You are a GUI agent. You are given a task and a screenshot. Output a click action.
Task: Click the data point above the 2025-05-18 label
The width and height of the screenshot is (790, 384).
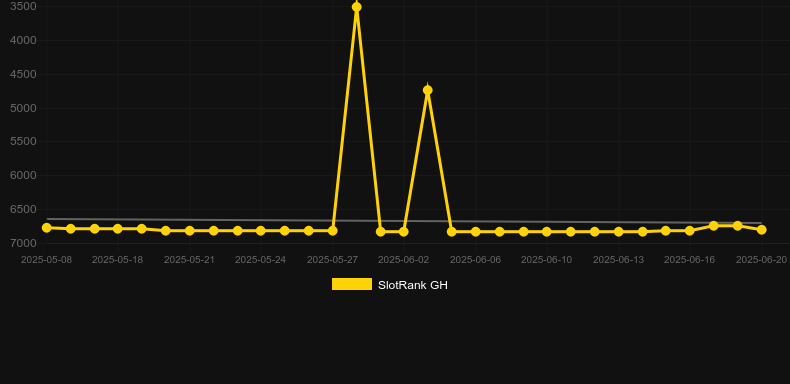coord(118,229)
